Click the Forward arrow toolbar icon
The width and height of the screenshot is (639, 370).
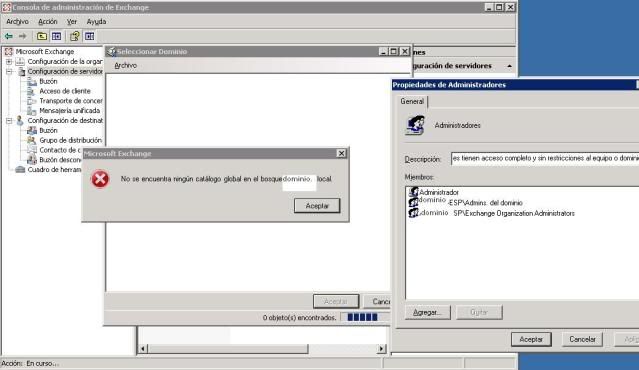(22, 36)
